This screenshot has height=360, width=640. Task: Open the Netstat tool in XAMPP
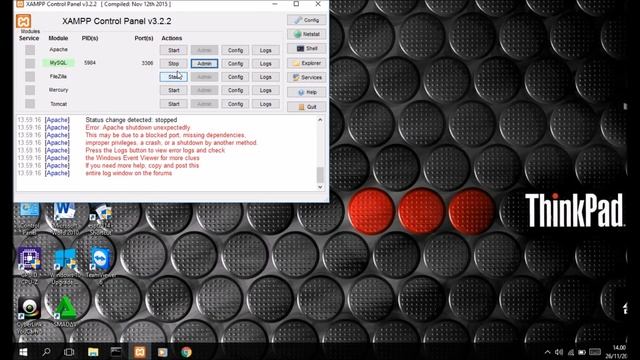307,34
